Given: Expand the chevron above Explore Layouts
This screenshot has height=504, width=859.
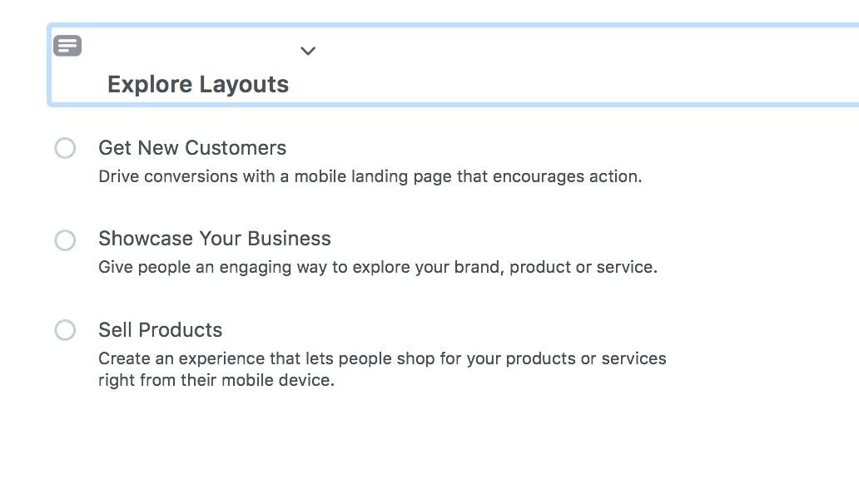Looking at the screenshot, I should point(308,51).
